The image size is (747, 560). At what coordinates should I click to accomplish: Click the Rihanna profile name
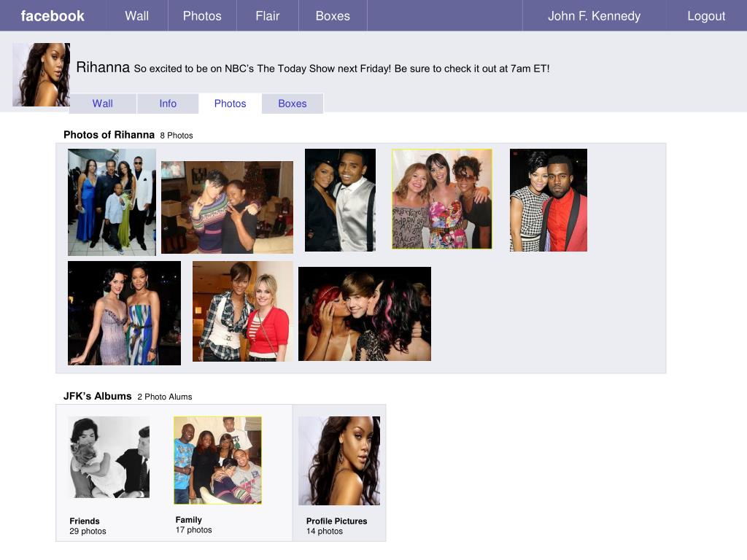103,67
